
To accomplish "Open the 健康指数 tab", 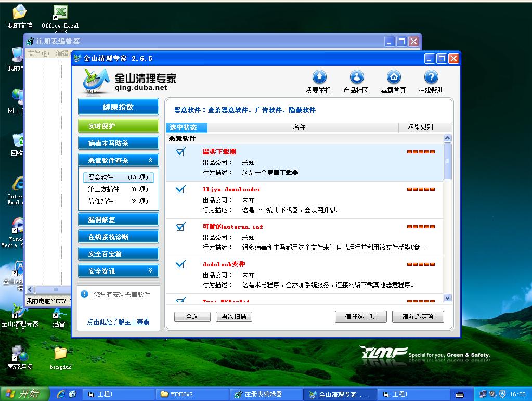I will [119, 107].
